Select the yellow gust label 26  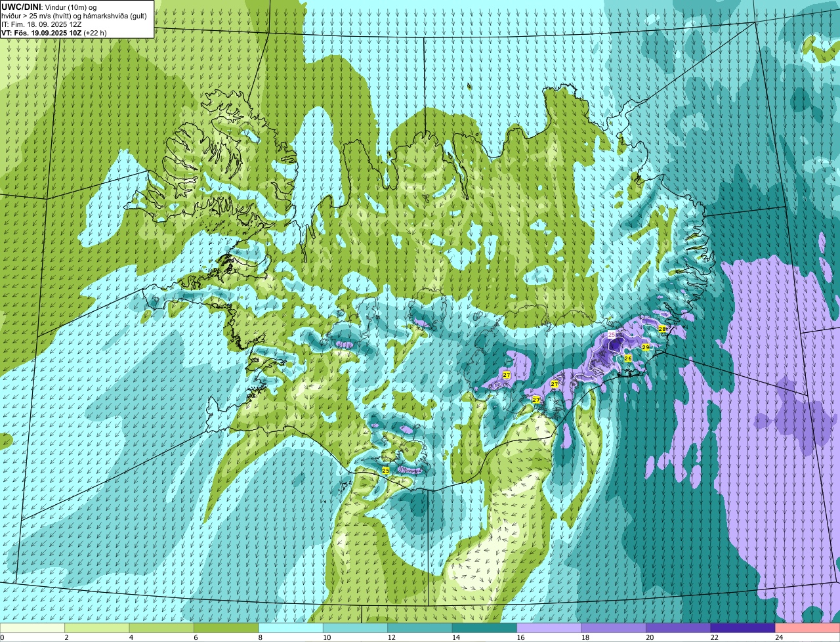(628, 358)
